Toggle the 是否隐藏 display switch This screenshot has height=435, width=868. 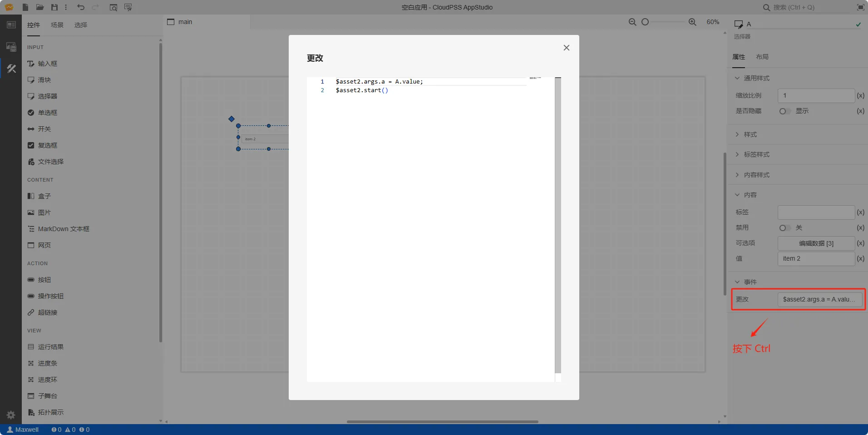pos(784,111)
